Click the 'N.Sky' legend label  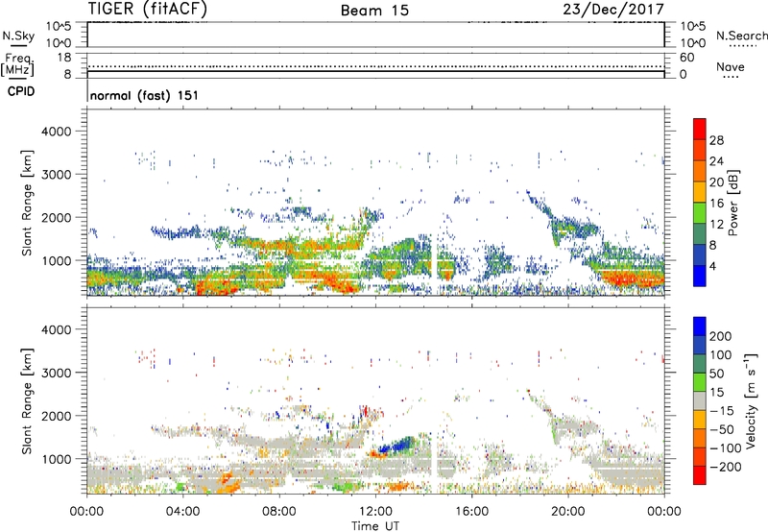(18, 36)
